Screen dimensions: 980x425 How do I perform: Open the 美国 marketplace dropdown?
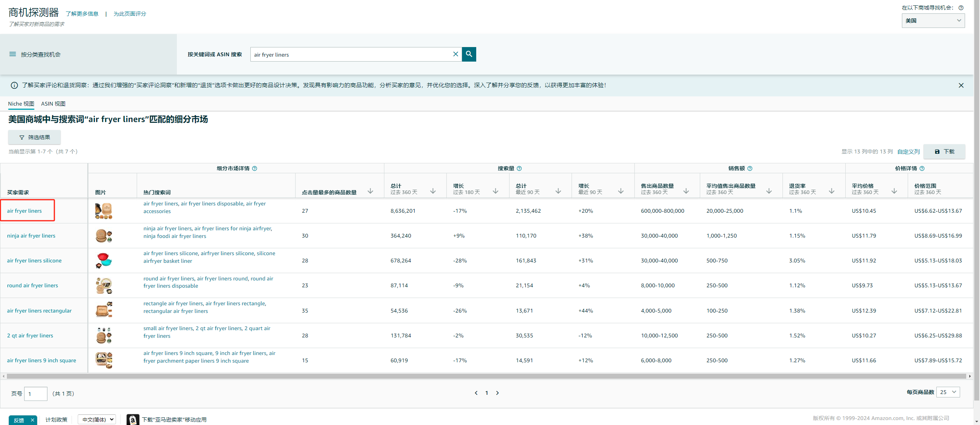coord(933,20)
